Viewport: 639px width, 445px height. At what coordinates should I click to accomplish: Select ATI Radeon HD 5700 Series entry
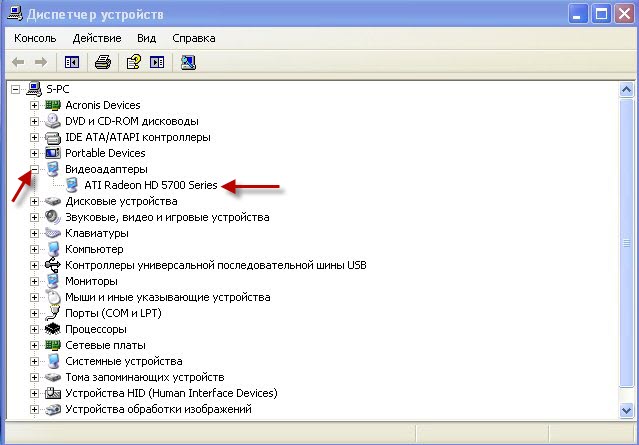pos(151,185)
